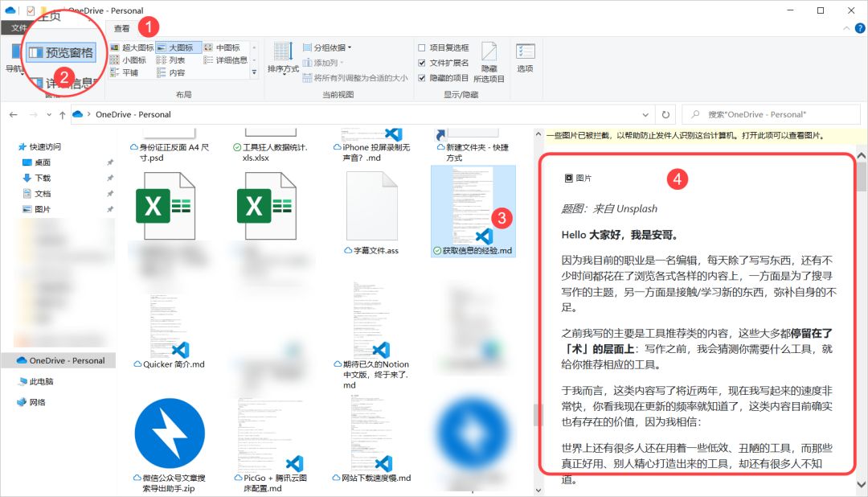This screenshot has width=868, height=497.
Task: Switch to the 查看 ribbon tab
Action: pyautogui.click(x=122, y=28)
